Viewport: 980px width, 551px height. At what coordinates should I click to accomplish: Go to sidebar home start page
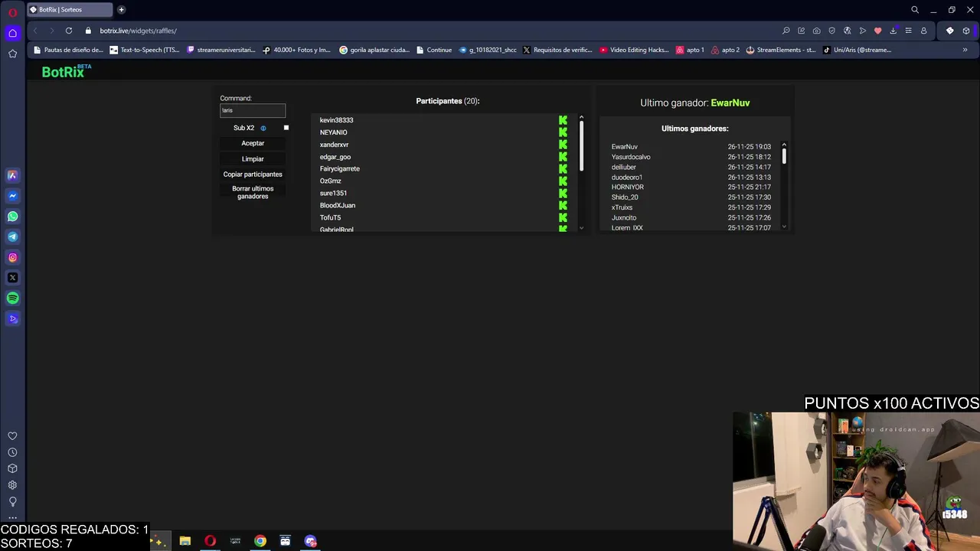(x=12, y=33)
